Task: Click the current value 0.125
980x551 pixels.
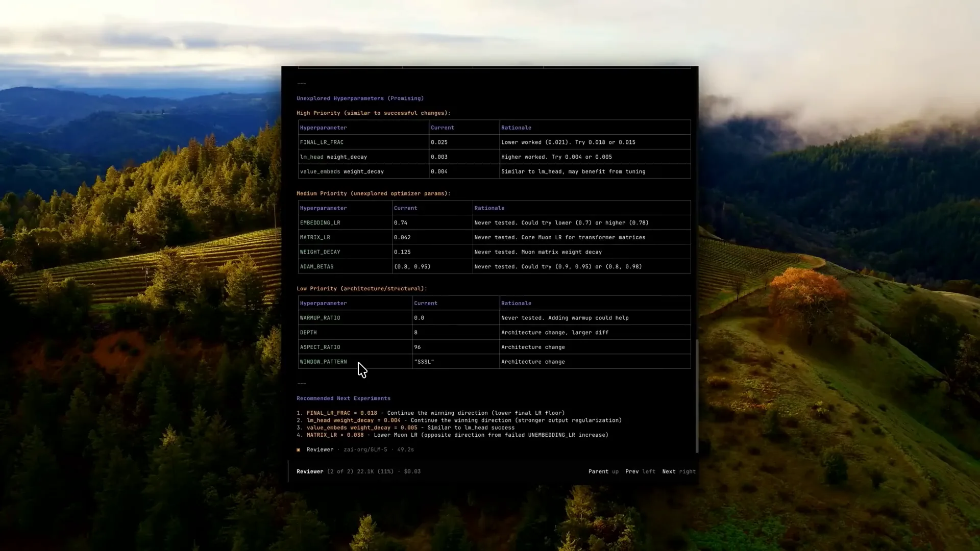Action: (x=402, y=252)
